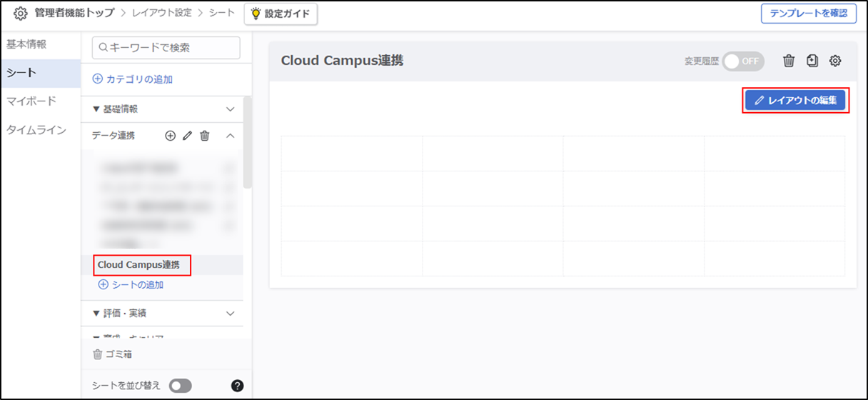Enable the シートを並び替え toggle

click(x=181, y=386)
